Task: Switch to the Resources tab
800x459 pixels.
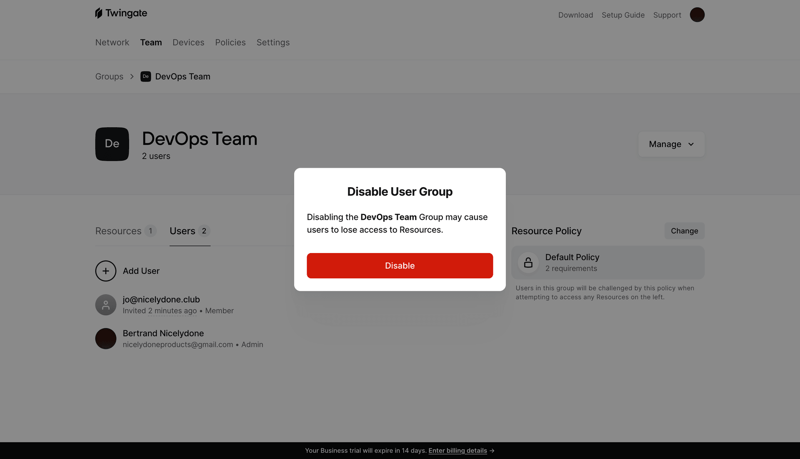Action: click(x=126, y=231)
